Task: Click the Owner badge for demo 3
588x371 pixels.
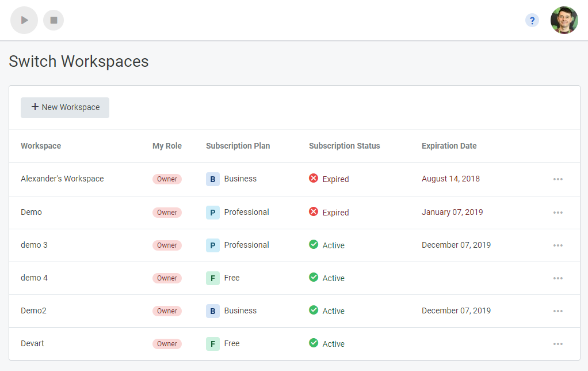Action: point(167,245)
